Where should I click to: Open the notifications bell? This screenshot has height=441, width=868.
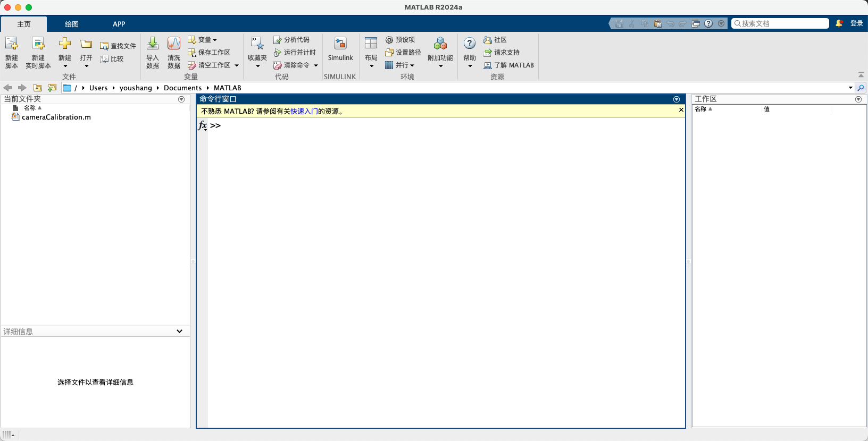839,23
